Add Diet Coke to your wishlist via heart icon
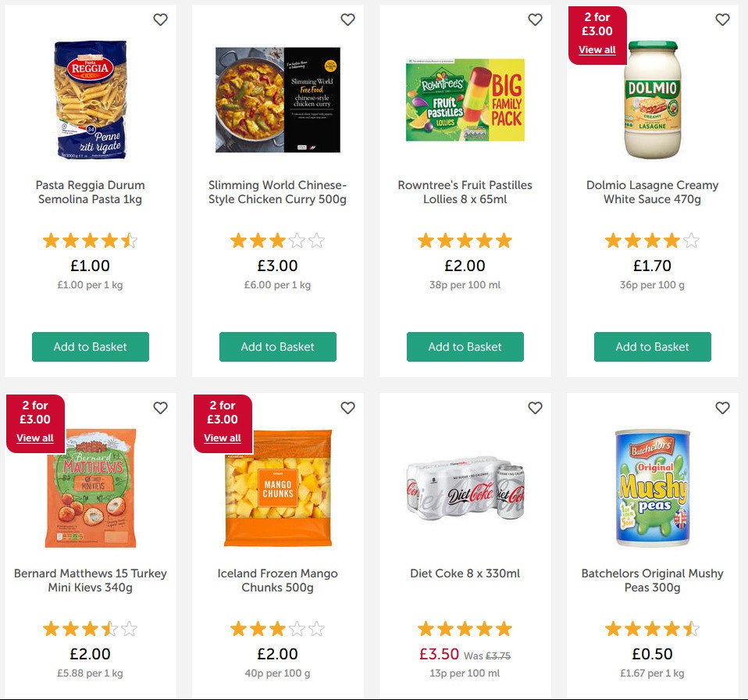Image resolution: width=748 pixels, height=700 pixels. coord(535,408)
